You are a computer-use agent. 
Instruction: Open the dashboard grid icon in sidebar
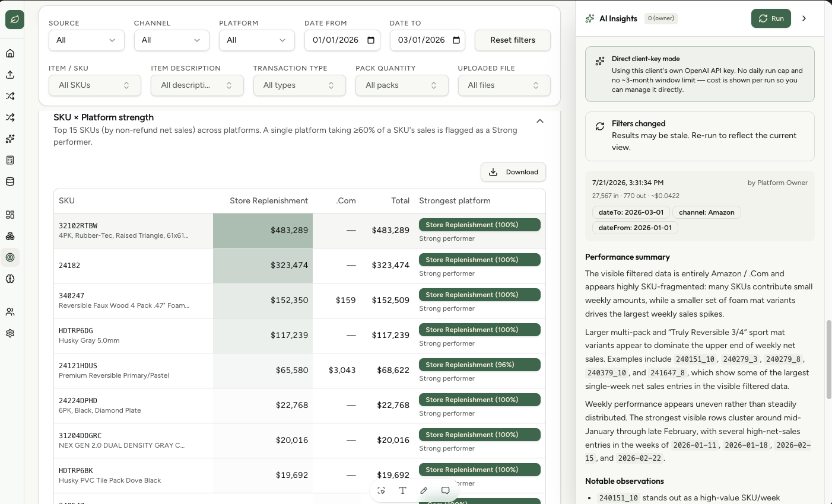coord(10,215)
